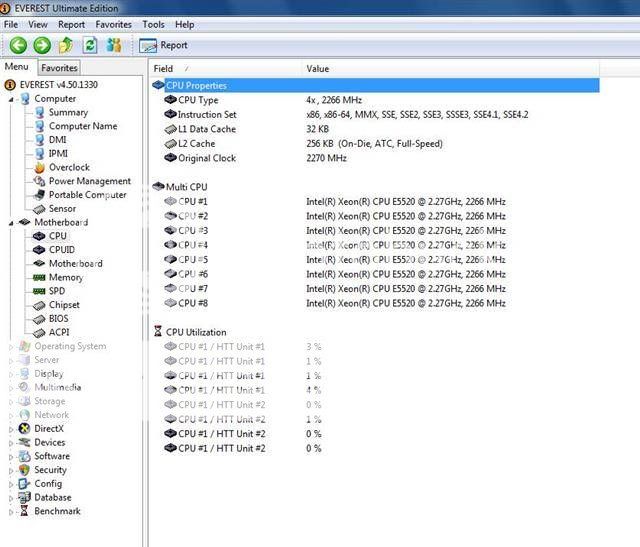Click the Storage icon
The height and width of the screenshot is (547, 640).
tap(24, 401)
